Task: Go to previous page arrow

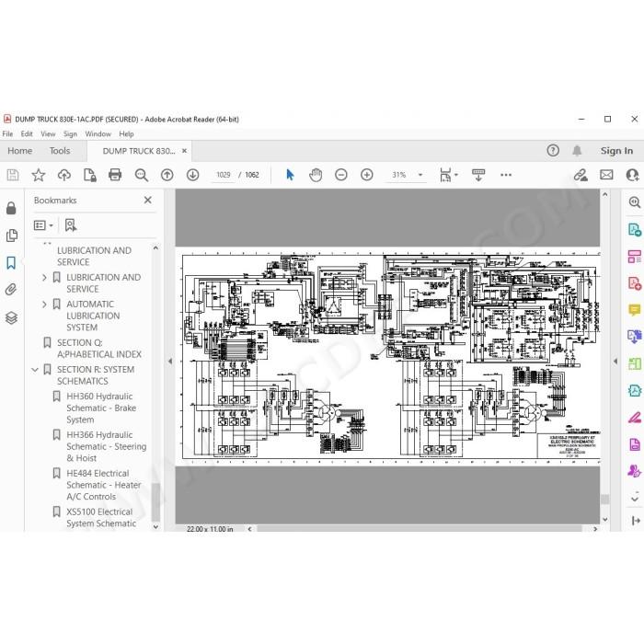Action: click(x=167, y=175)
